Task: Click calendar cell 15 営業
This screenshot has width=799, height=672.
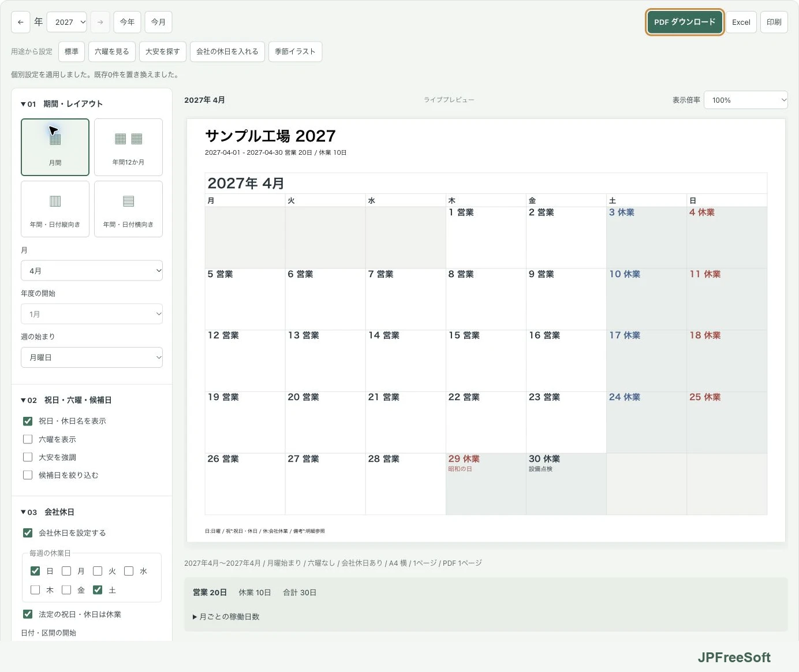Action: tap(486, 361)
